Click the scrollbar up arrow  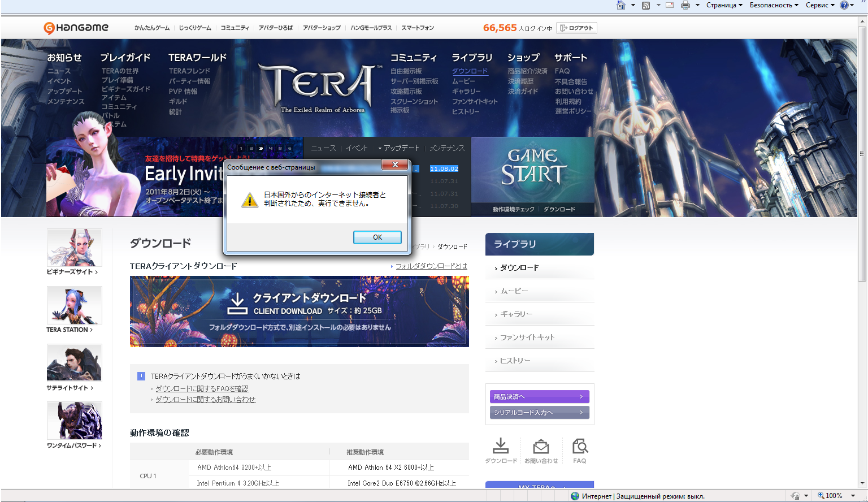[862, 21]
